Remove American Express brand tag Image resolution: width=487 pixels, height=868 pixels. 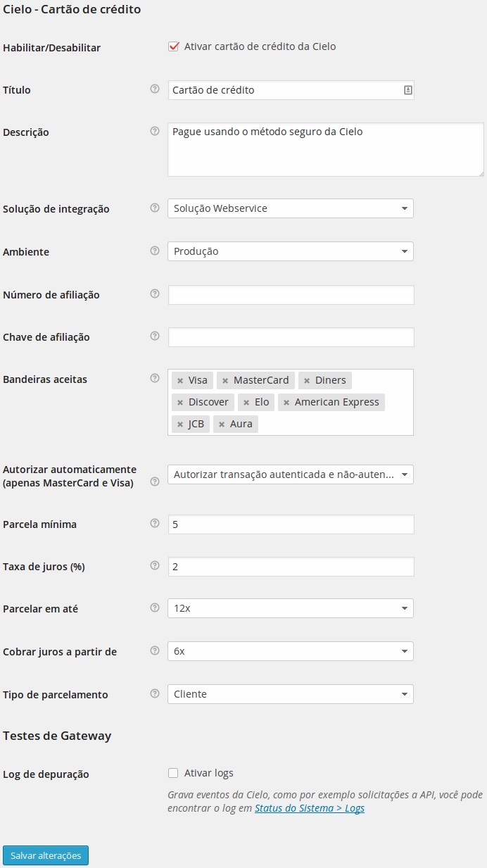pyautogui.click(x=286, y=403)
